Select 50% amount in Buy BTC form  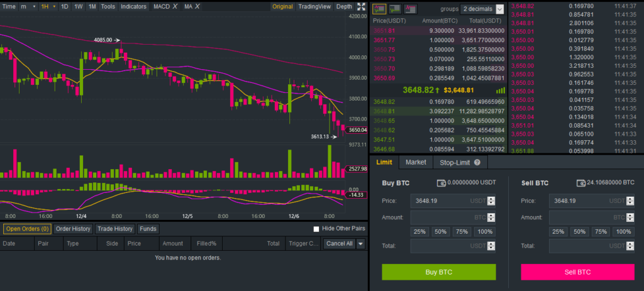(x=440, y=232)
